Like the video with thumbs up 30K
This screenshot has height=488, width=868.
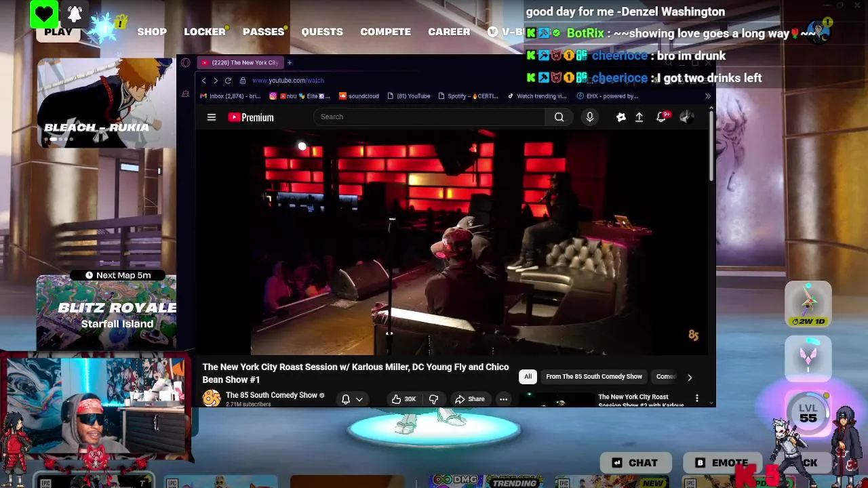click(404, 399)
